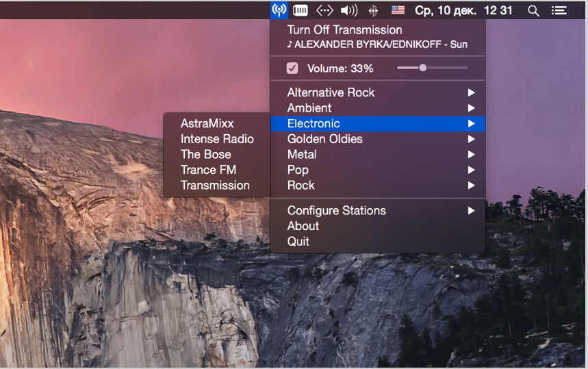
Task: Select Turn Off Transmission
Action: (x=378, y=30)
